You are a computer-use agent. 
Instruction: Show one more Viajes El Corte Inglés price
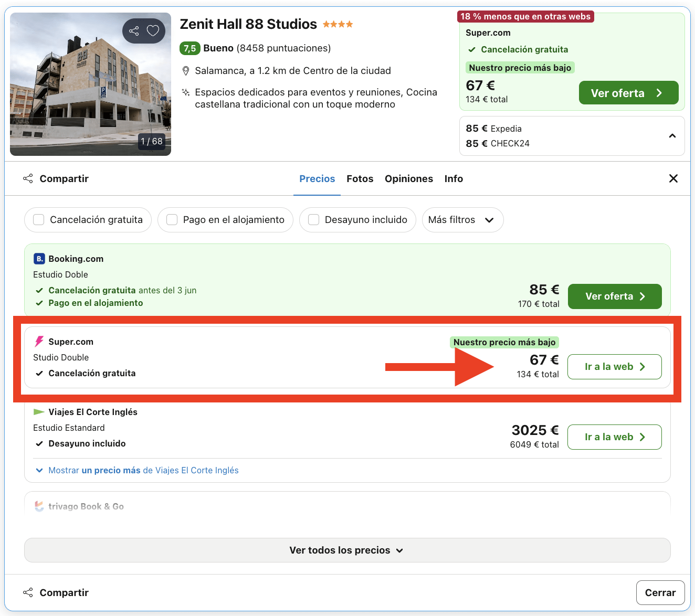(x=143, y=470)
